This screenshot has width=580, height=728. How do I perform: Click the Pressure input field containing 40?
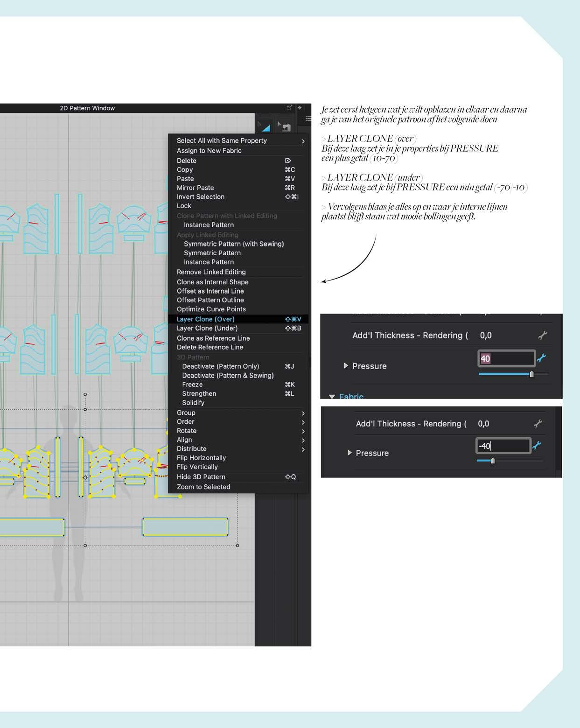coord(506,358)
